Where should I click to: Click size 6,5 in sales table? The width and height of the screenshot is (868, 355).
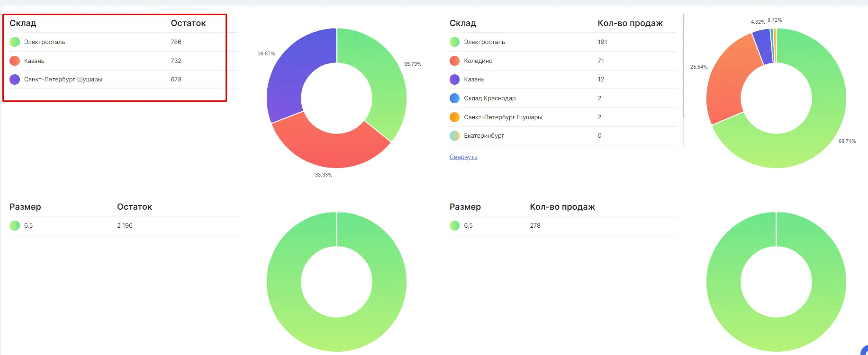[468, 226]
